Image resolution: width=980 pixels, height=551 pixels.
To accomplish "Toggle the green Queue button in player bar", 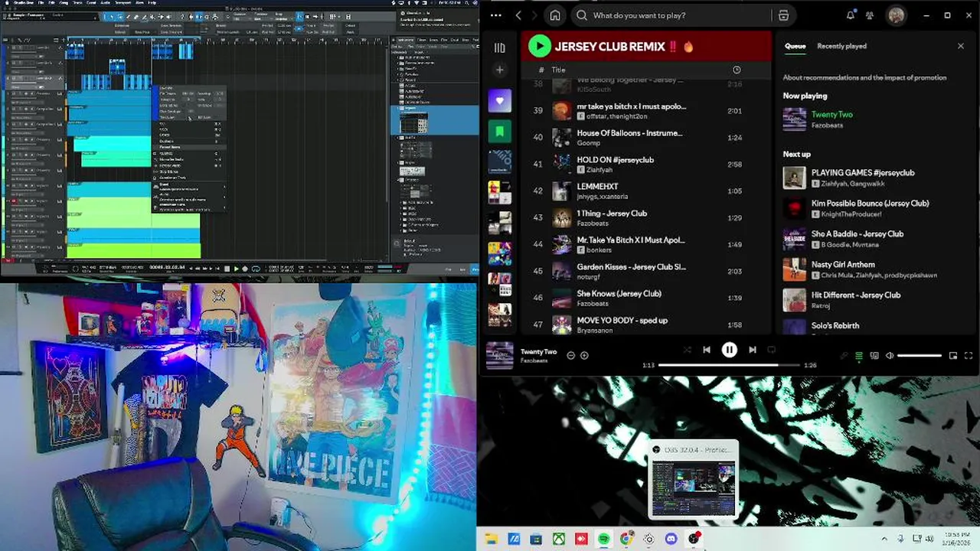I will point(859,356).
